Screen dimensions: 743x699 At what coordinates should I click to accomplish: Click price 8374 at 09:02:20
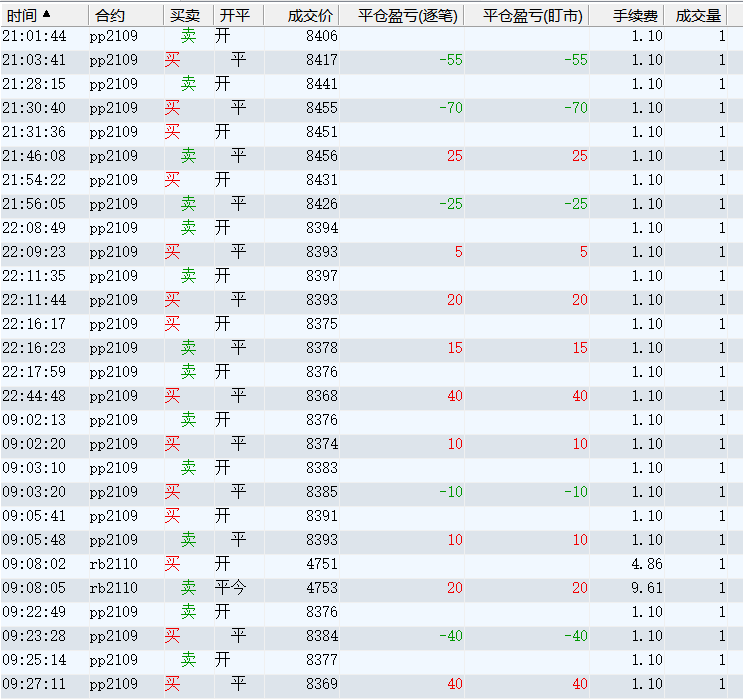pos(322,444)
